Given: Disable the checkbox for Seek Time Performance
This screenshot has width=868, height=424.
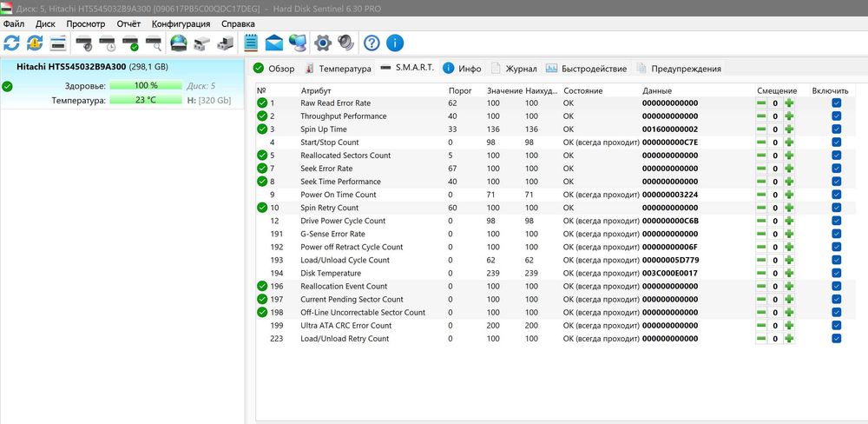Looking at the screenshot, I should (837, 182).
